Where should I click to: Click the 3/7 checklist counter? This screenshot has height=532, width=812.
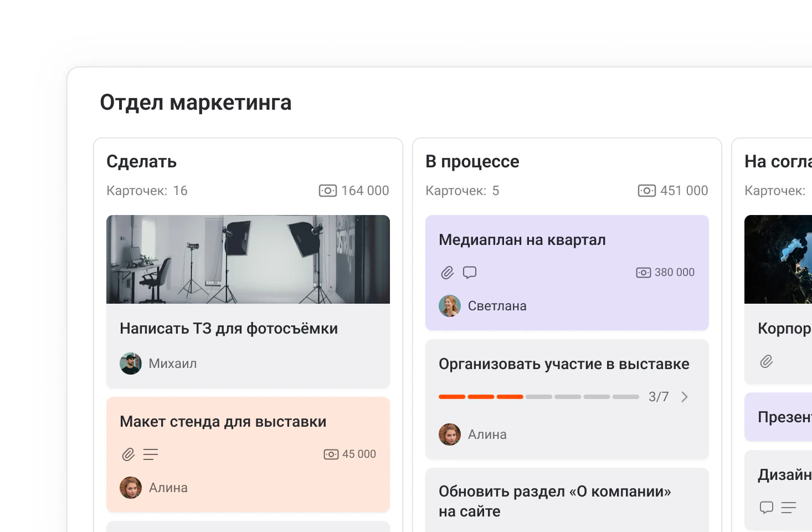659,397
